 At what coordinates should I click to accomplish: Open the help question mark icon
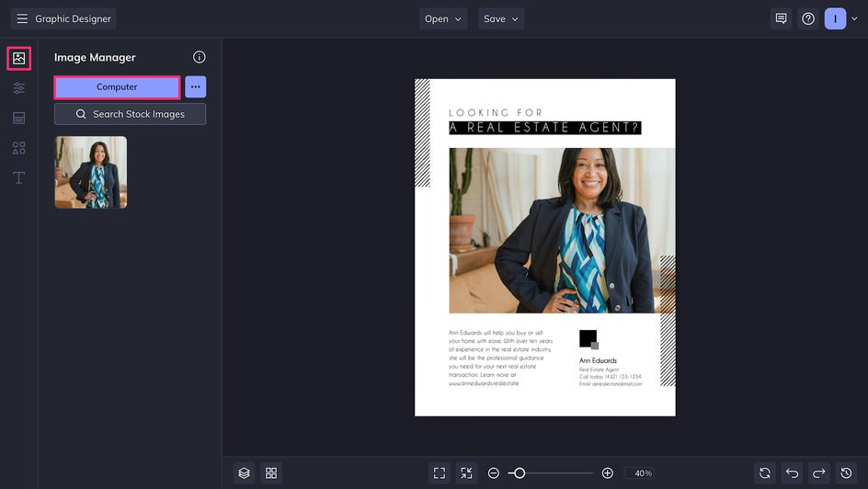808,18
